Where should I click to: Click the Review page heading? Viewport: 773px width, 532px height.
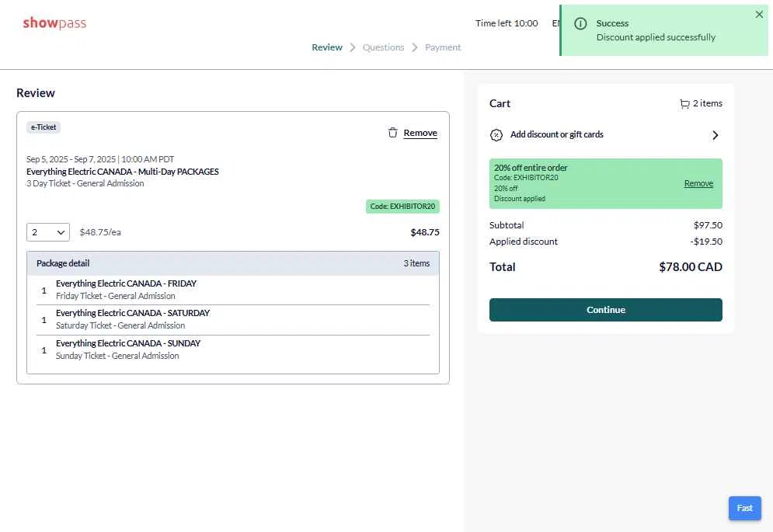36,93
